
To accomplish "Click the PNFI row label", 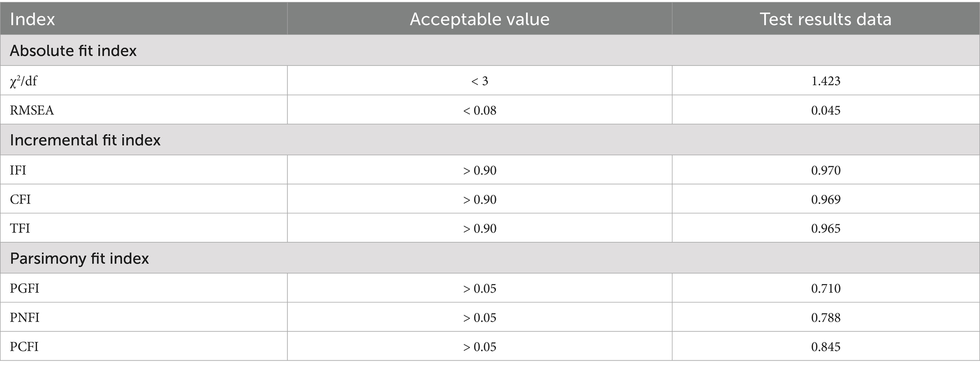I will point(25,317).
